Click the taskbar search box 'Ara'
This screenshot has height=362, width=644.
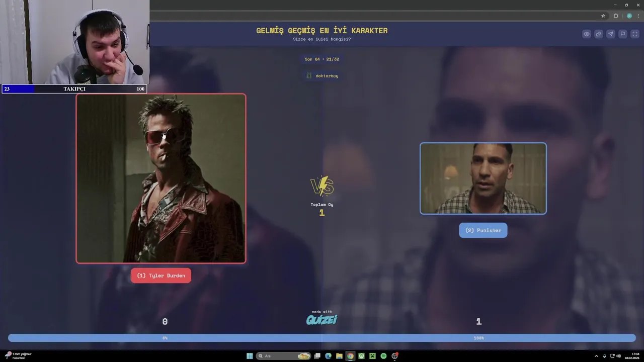point(284,356)
